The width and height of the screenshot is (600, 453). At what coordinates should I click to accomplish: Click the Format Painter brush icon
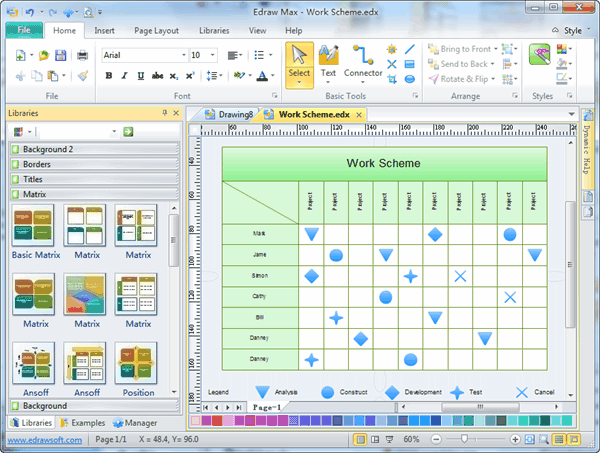pos(83,76)
